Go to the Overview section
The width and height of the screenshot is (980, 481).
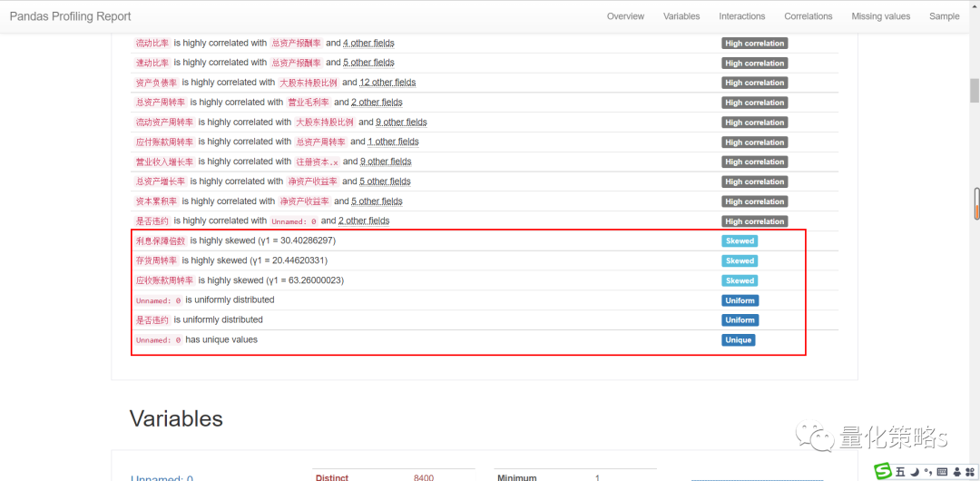pos(625,16)
